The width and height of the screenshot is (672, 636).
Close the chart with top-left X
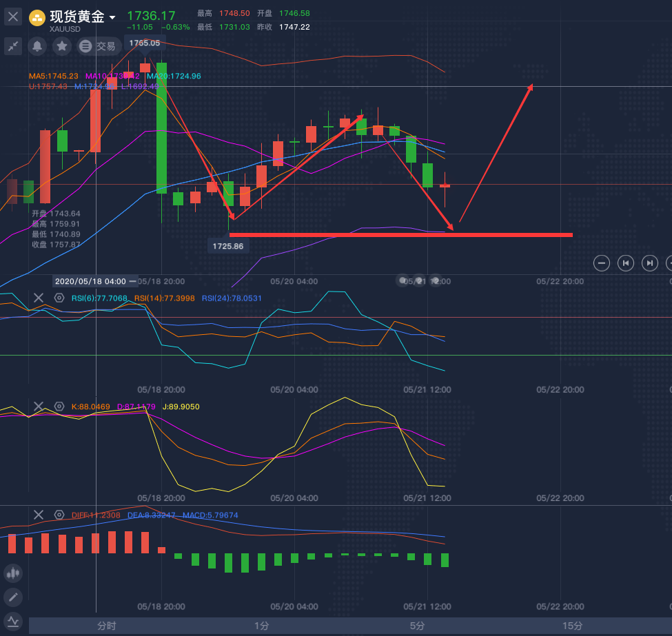[x=13, y=17]
